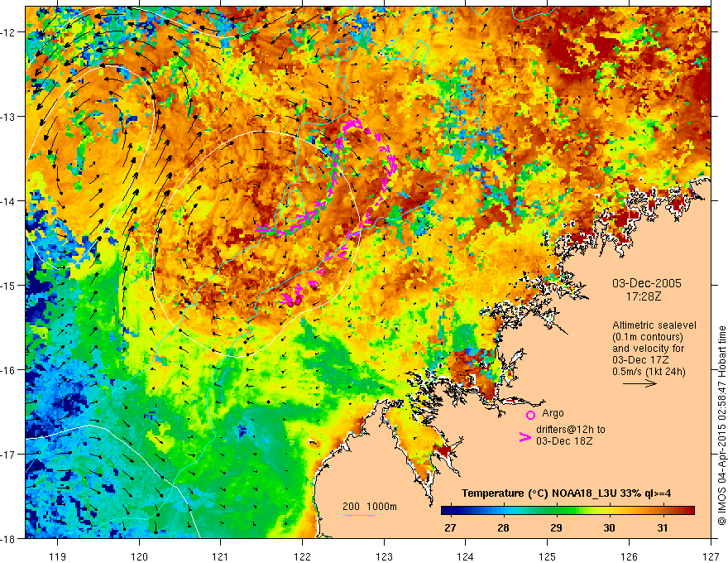Click the Temperature NOAA18_L3U colorbar title
Screen dimensions: 728x563
click(566, 493)
